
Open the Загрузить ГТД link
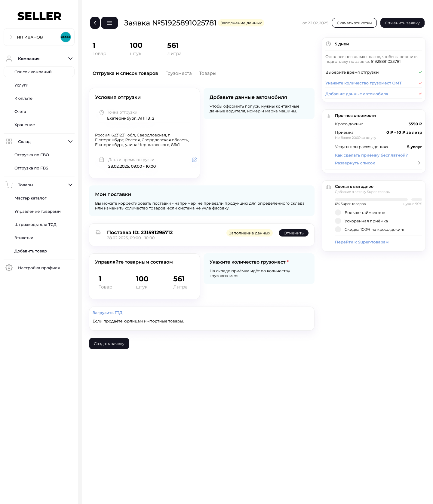(x=107, y=313)
